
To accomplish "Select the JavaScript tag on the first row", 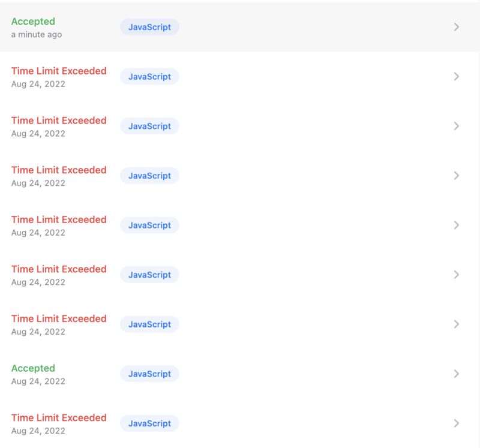I will [149, 27].
